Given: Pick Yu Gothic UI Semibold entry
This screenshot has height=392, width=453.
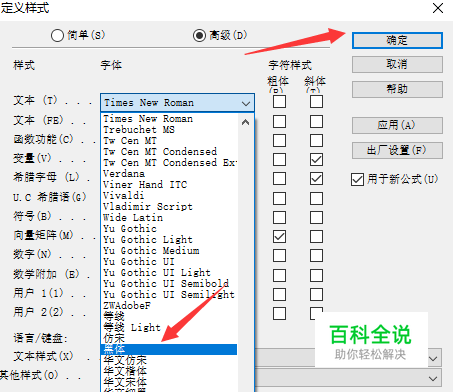Looking at the screenshot, I should (x=169, y=284).
